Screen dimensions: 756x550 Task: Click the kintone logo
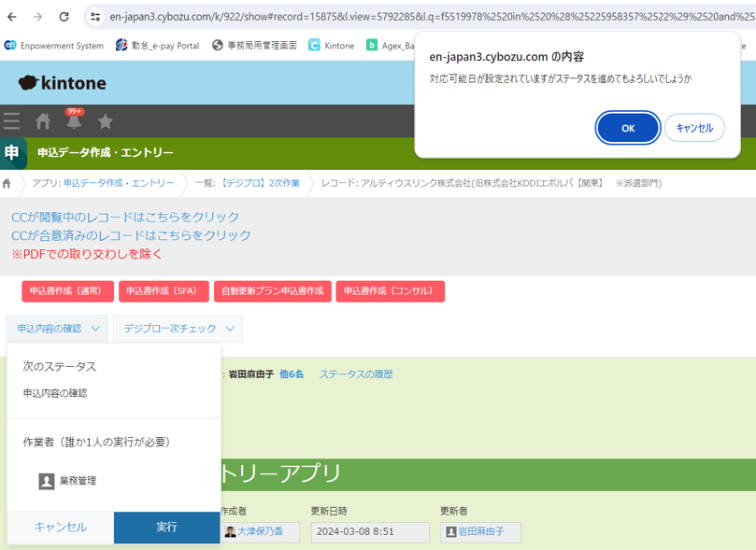[x=62, y=83]
